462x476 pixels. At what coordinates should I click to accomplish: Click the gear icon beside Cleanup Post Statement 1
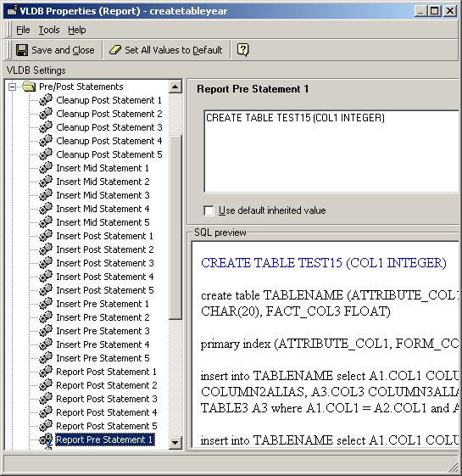click(x=46, y=100)
